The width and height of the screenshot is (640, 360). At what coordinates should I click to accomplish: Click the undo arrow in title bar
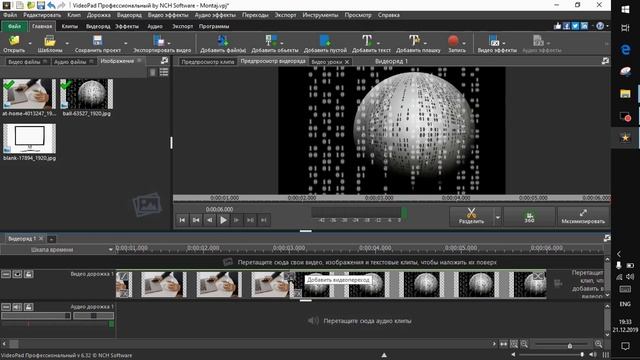(x=51, y=5)
